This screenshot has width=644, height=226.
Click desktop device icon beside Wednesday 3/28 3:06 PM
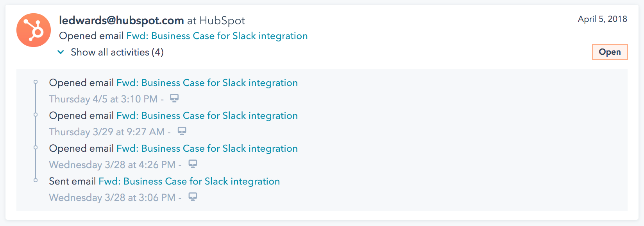193,197
